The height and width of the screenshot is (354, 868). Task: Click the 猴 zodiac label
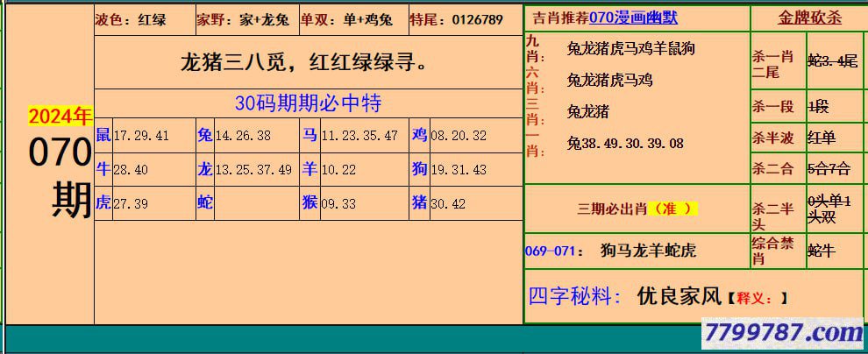point(310,202)
